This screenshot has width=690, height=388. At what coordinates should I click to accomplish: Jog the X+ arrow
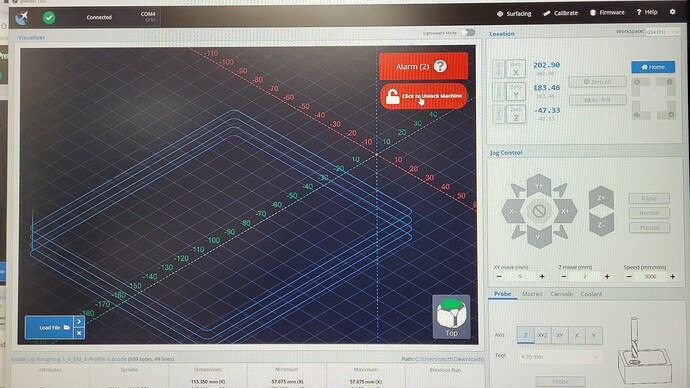pyautogui.click(x=565, y=211)
